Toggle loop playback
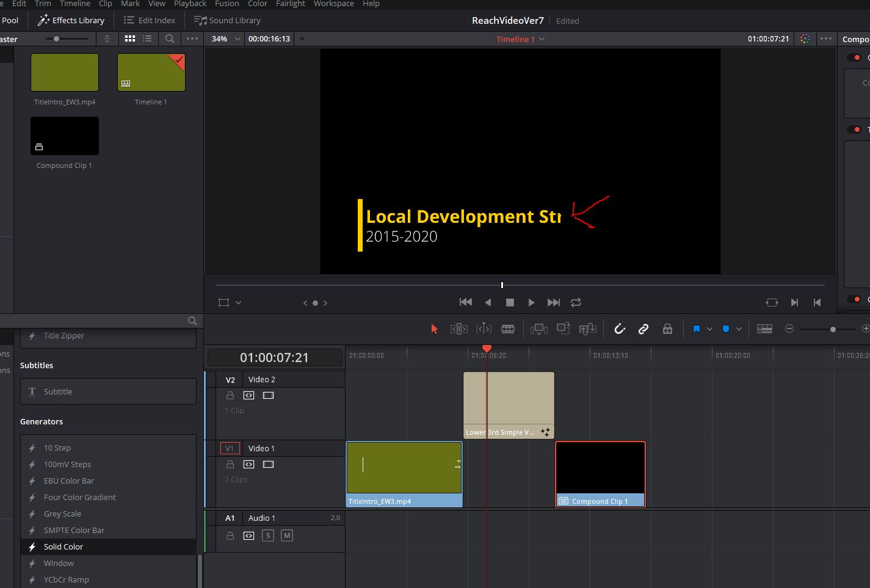The image size is (870, 588). (x=576, y=302)
